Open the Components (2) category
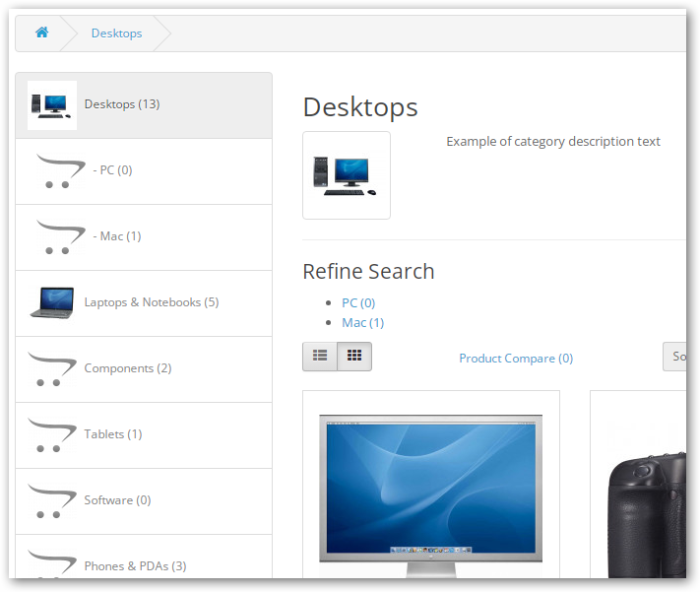This screenshot has height=592, width=700. click(144, 369)
